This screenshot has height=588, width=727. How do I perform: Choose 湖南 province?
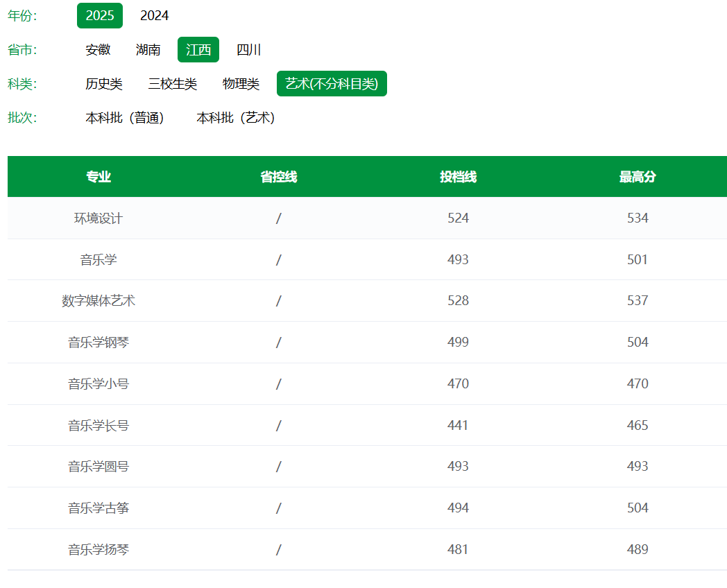[148, 50]
